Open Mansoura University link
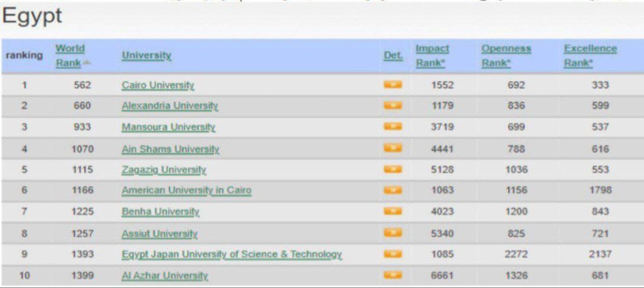Image resolution: width=644 pixels, height=288 pixels. click(169, 128)
